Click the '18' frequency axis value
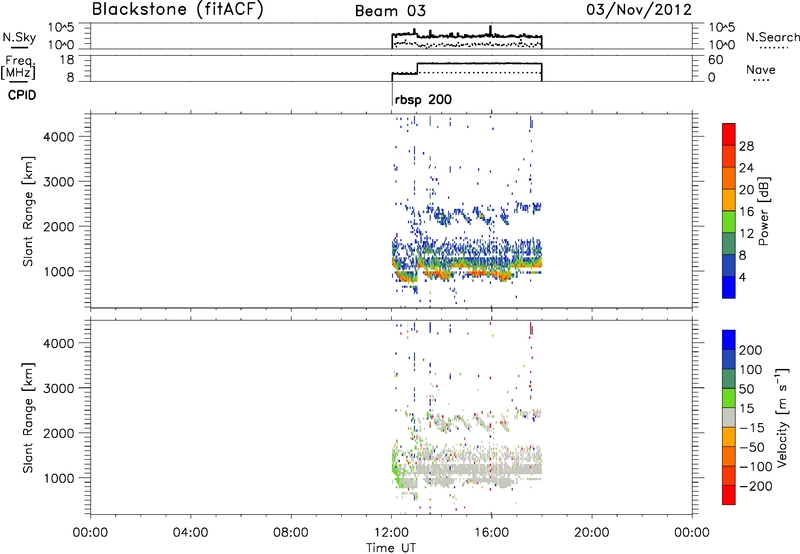This screenshot has width=800, height=554. (67, 60)
